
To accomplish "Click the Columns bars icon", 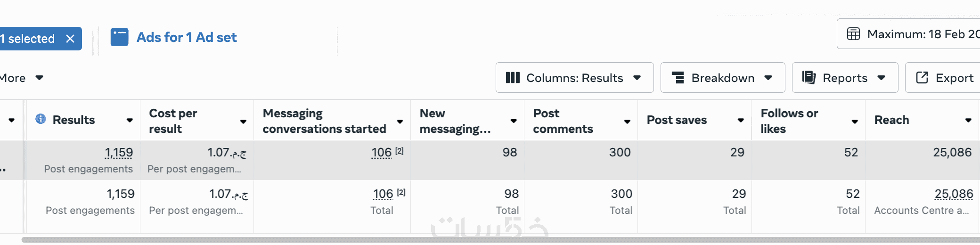I will point(512,78).
